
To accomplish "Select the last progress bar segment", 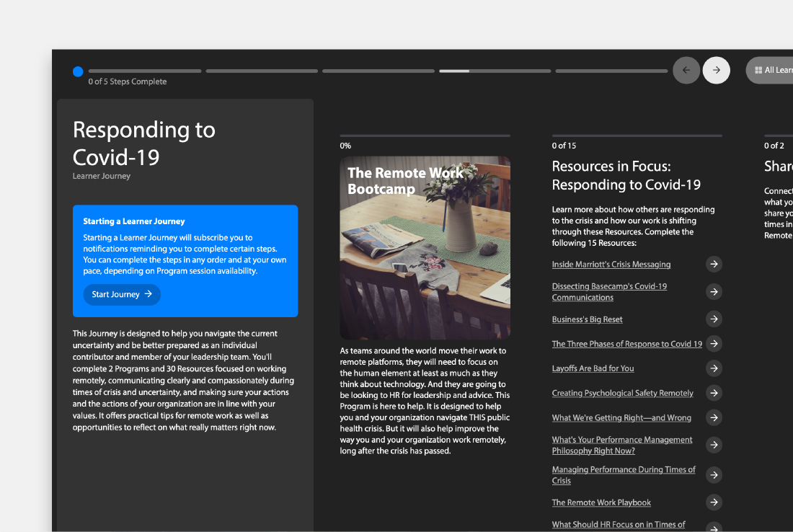I will (x=611, y=71).
